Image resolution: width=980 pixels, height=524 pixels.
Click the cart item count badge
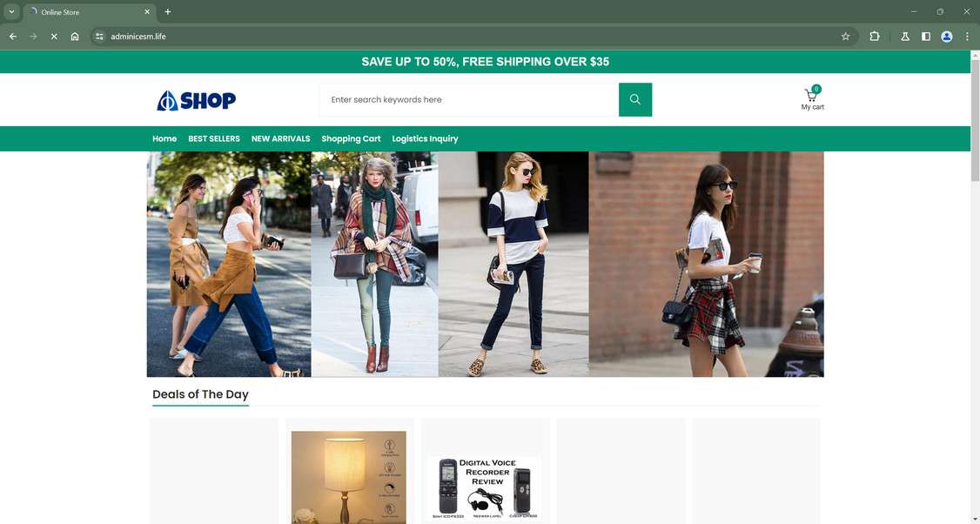point(816,89)
